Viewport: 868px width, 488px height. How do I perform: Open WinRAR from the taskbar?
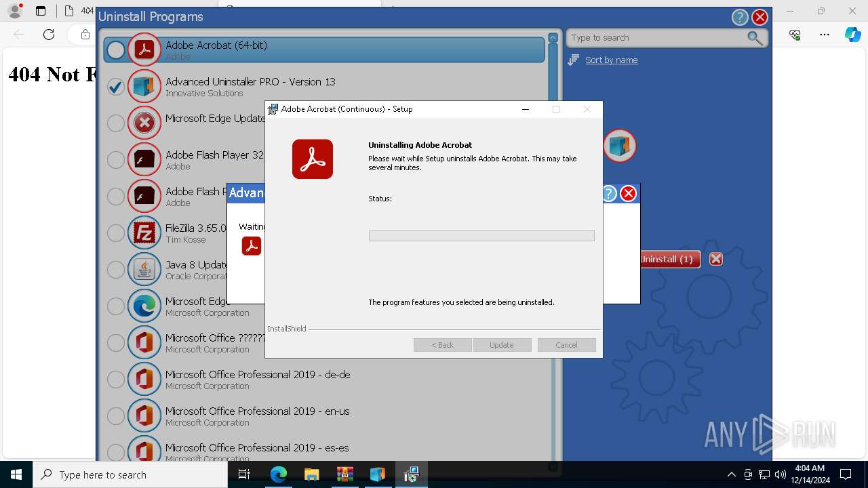pyautogui.click(x=344, y=474)
